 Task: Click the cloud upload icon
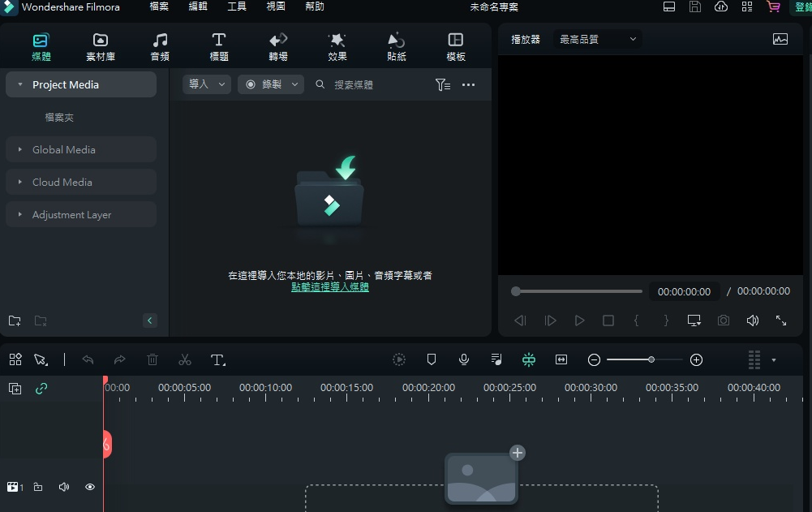click(721, 6)
